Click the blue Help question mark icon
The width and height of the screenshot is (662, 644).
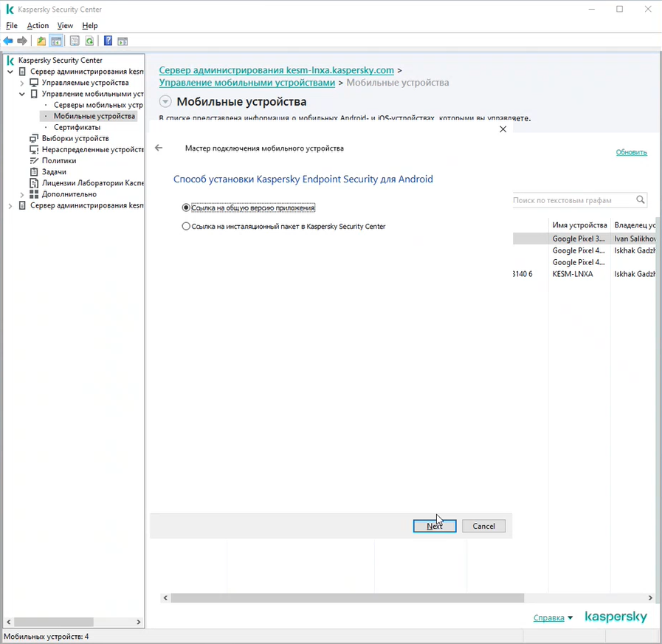tap(108, 41)
